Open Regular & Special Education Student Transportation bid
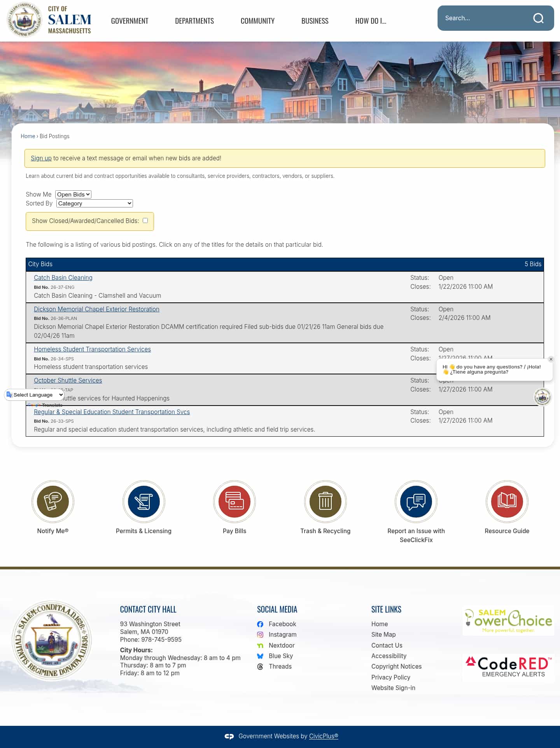Viewport: 560px width, 748px height. coord(112,412)
